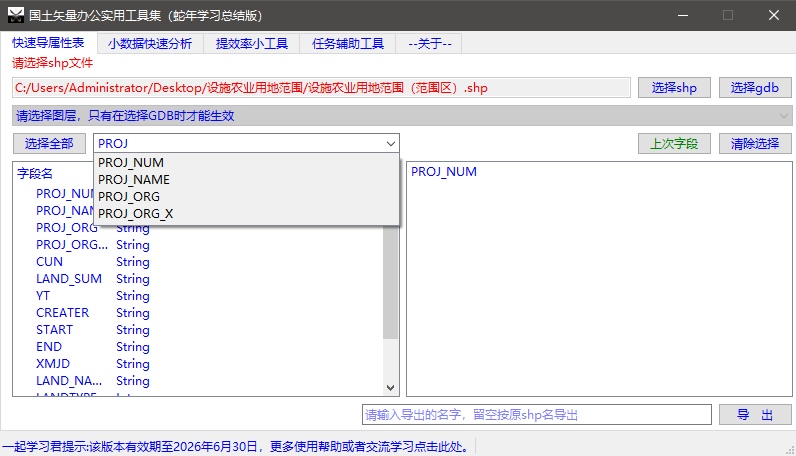Click the 选择shp button
This screenshot has height=456, width=796.
click(674, 88)
